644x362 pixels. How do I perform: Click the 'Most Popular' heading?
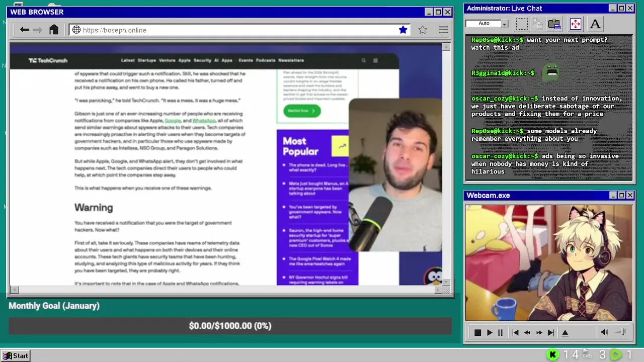(300, 146)
